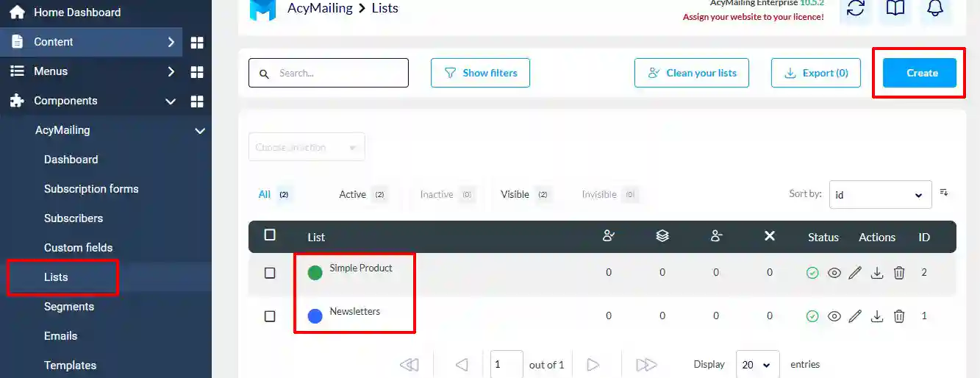Export the Simple Product list
Screen dimensions: 980x378
point(876,273)
